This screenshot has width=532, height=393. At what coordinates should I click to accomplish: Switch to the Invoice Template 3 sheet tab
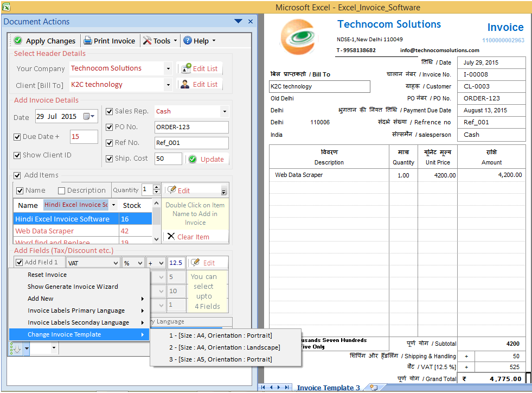coord(329,387)
